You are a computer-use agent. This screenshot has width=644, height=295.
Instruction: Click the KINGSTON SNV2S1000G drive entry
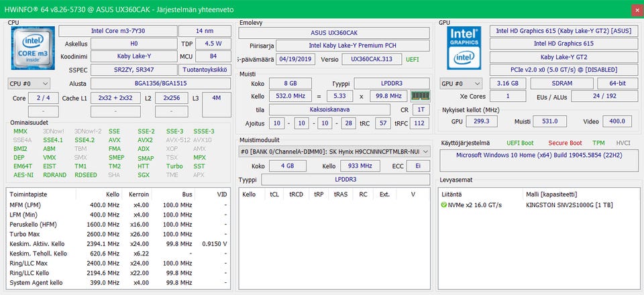(570, 204)
